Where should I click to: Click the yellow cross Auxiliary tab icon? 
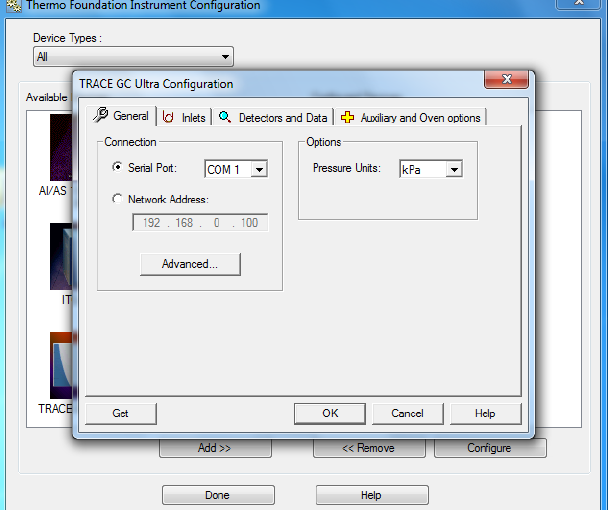[347, 117]
